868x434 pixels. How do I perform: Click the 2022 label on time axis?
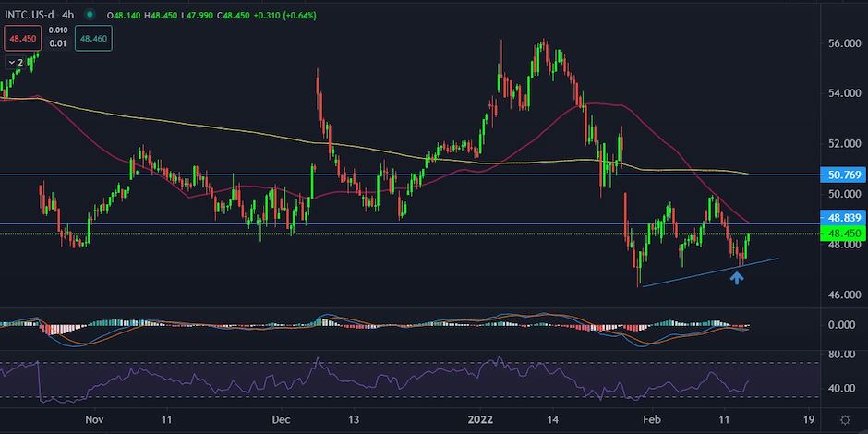[x=480, y=418]
